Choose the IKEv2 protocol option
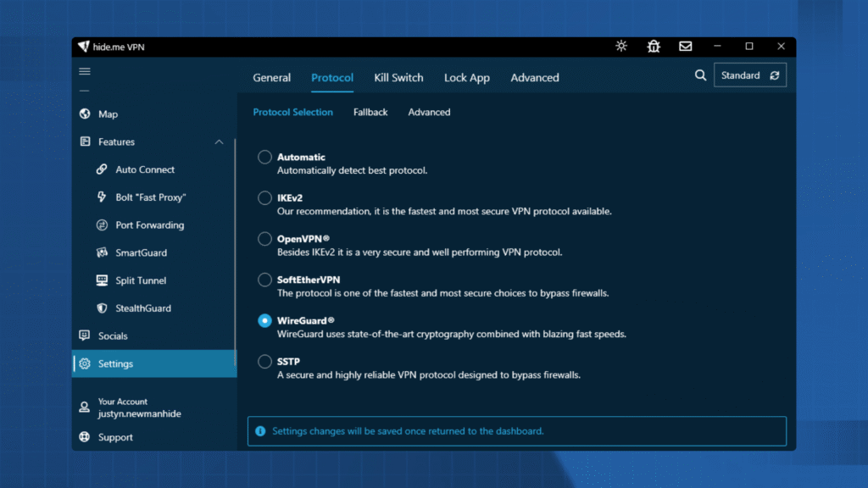The image size is (868, 488). pos(265,198)
